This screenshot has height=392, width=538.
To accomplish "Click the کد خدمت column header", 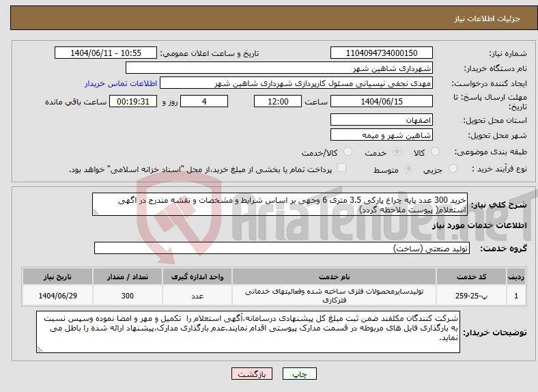I will pyautogui.click(x=472, y=277).
